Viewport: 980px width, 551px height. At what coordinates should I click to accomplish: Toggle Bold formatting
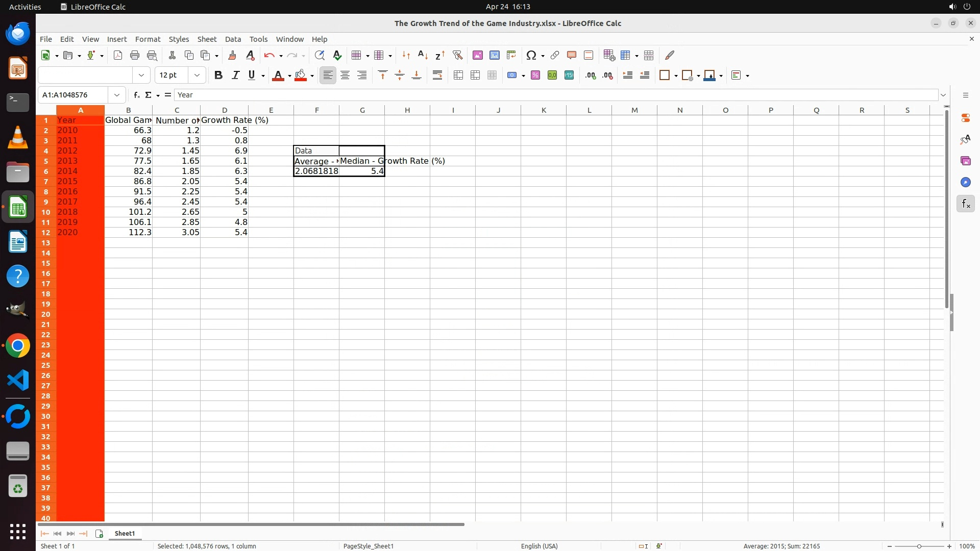point(218,76)
